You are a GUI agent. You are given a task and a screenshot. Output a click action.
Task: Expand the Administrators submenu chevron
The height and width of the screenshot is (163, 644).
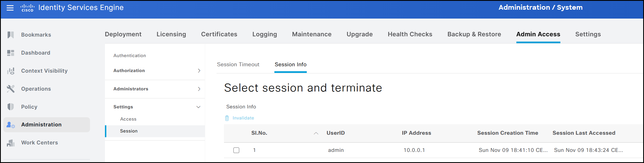tap(199, 89)
